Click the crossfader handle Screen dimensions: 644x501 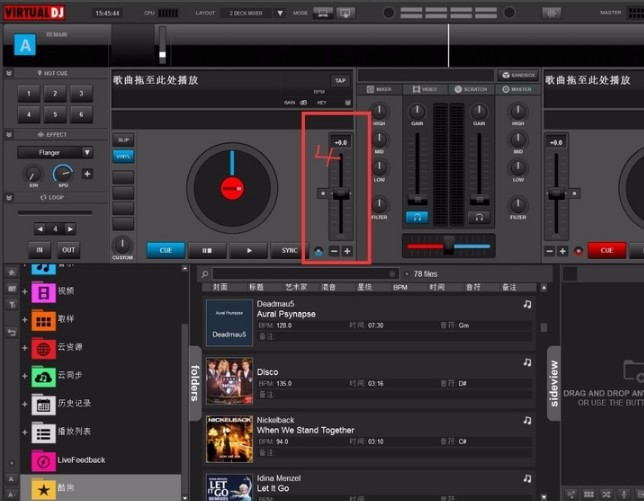point(448,244)
